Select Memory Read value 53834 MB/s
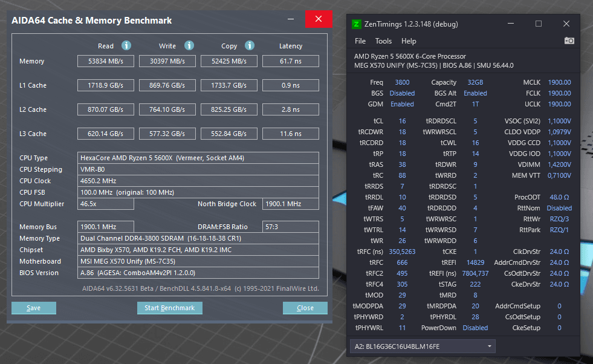The height and width of the screenshot is (364, 593). [106, 61]
